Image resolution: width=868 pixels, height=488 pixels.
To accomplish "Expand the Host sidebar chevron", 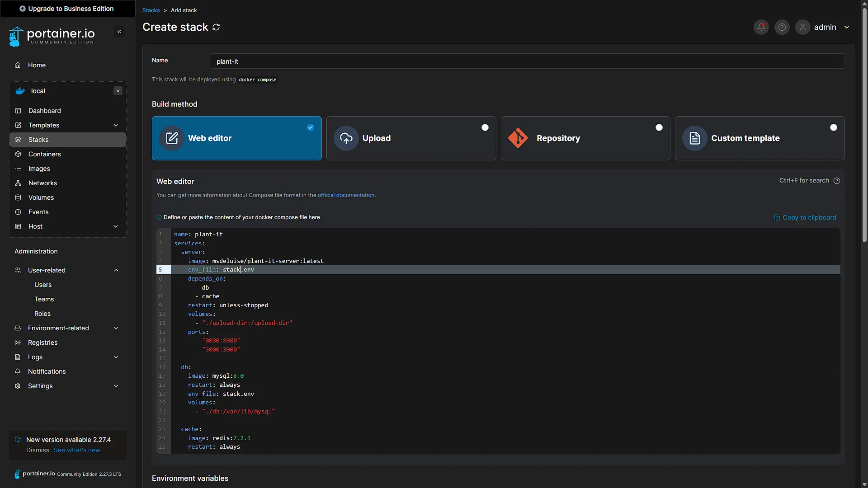I will click(x=116, y=226).
